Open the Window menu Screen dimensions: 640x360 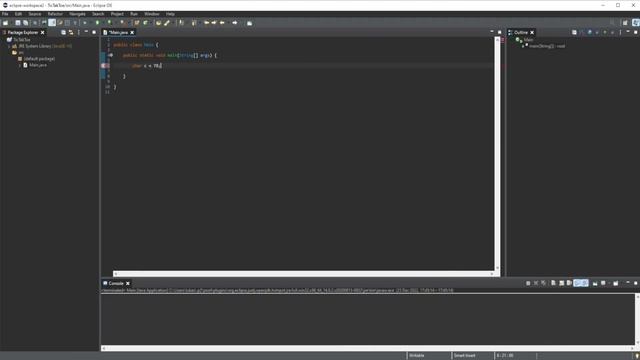pyautogui.click(x=152, y=14)
